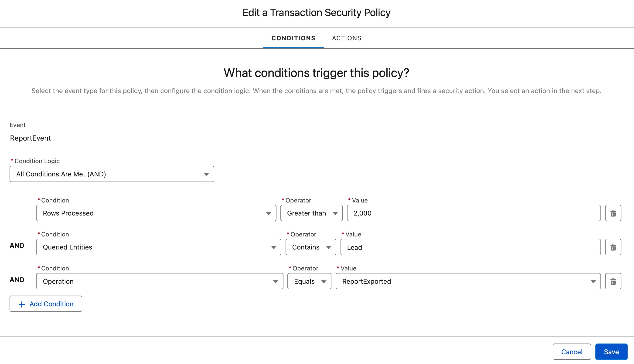Image resolution: width=634 pixels, height=364 pixels.
Task: Click the Add Condition button
Action: [46, 304]
